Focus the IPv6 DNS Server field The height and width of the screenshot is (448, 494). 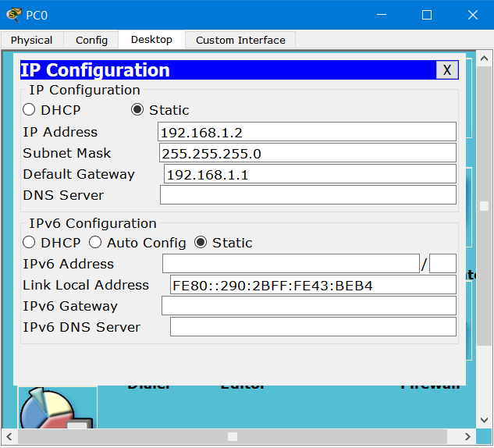point(313,327)
